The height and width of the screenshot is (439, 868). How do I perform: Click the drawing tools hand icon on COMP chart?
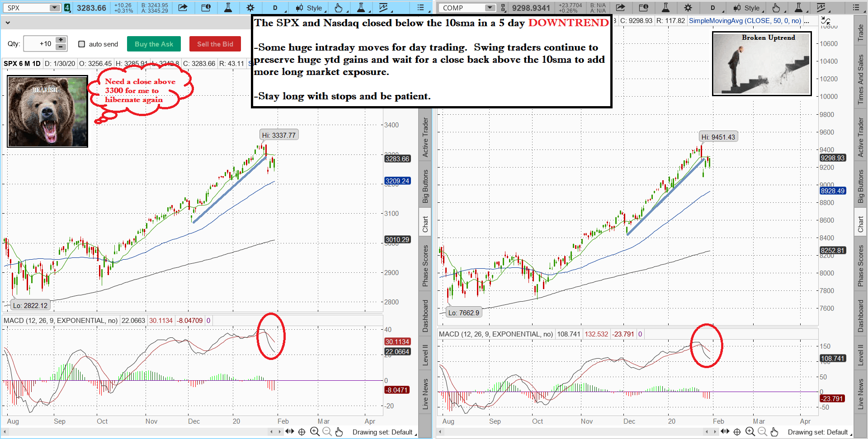776,8
